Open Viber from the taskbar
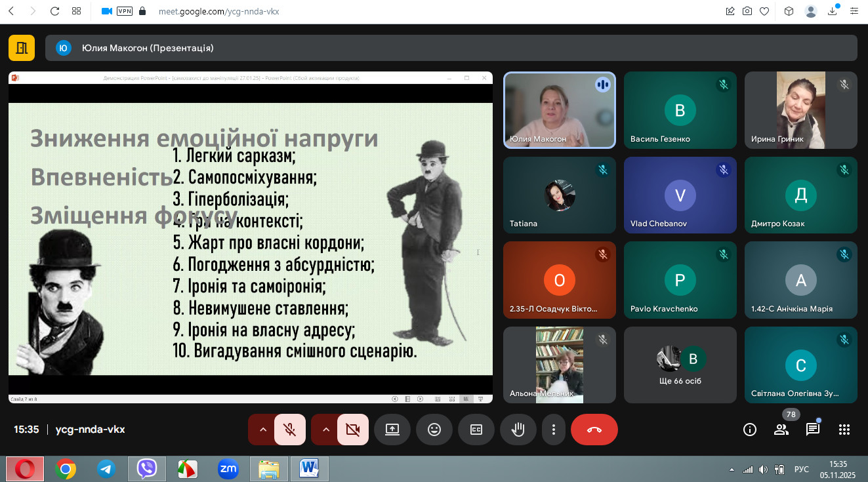 146,469
